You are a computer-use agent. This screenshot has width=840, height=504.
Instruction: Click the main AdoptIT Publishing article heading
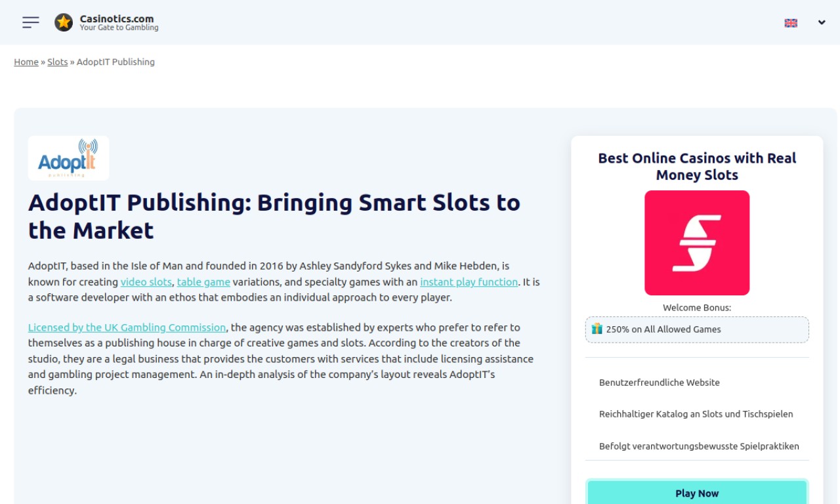coord(274,217)
